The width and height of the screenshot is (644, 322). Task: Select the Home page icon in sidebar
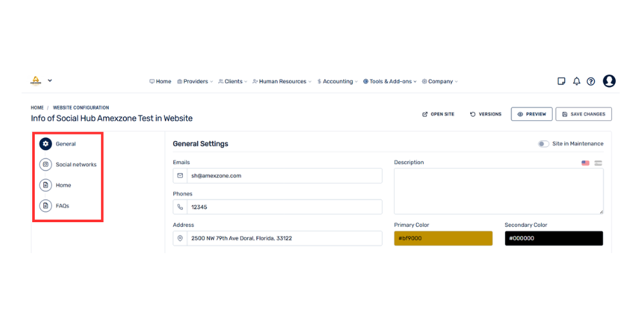point(46,185)
